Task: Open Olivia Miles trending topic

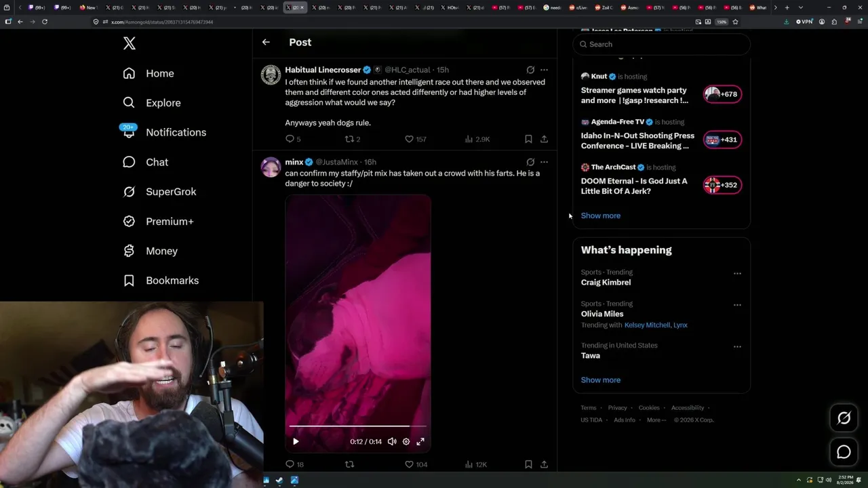Action: click(x=602, y=314)
